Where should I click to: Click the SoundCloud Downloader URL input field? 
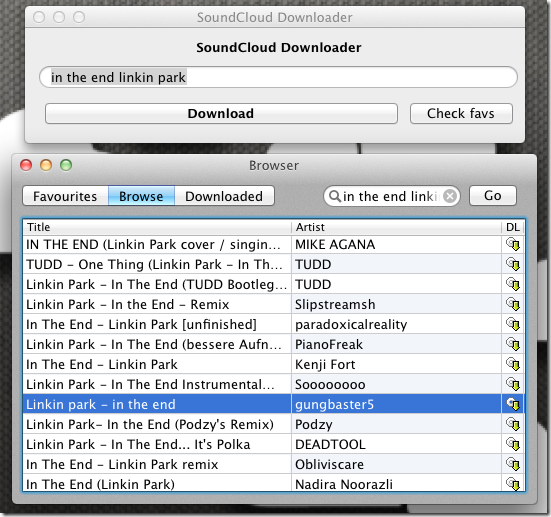tap(278, 77)
